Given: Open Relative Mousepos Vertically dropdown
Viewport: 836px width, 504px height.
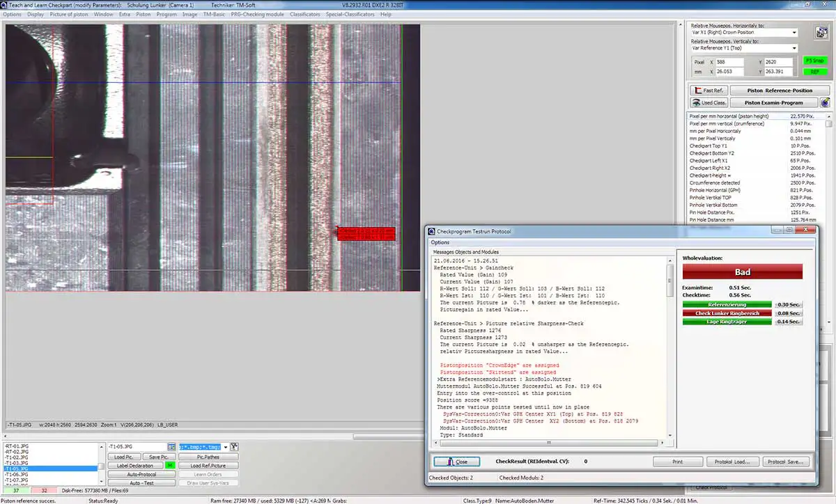Looking at the screenshot, I should (794, 48).
